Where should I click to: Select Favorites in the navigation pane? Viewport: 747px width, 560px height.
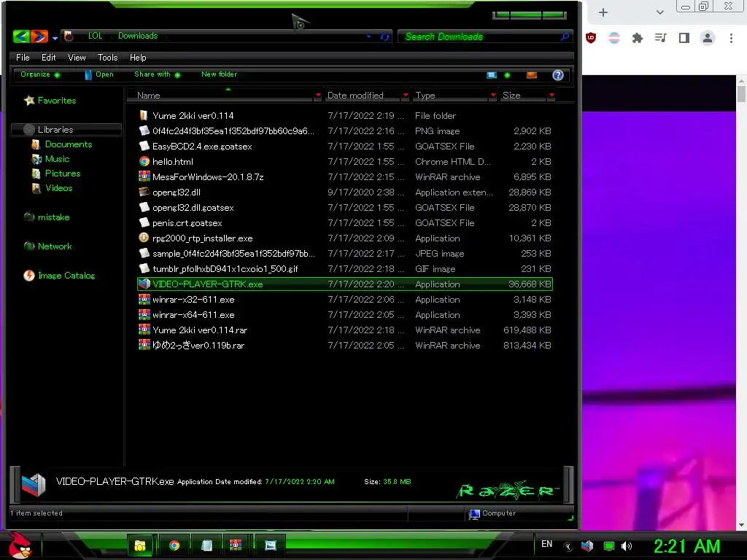pyautogui.click(x=50, y=101)
